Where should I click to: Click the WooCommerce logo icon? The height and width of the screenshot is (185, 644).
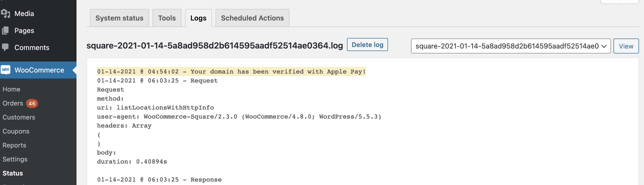[5, 70]
